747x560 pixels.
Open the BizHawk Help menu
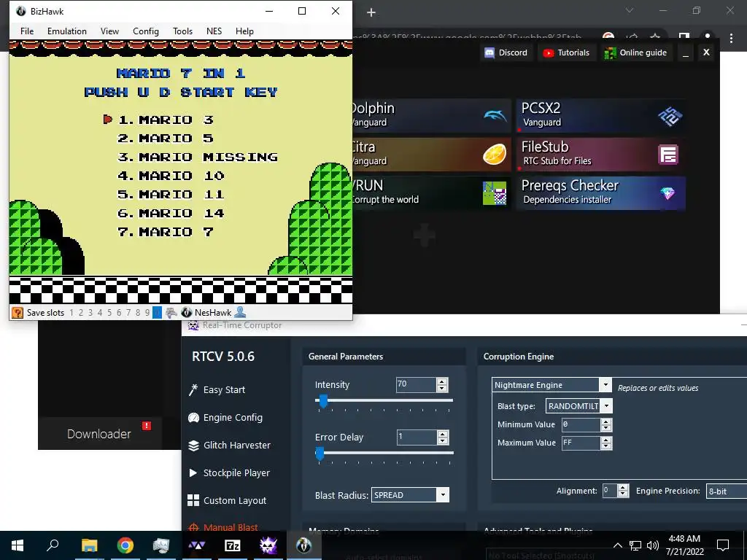click(x=244, y=31)
